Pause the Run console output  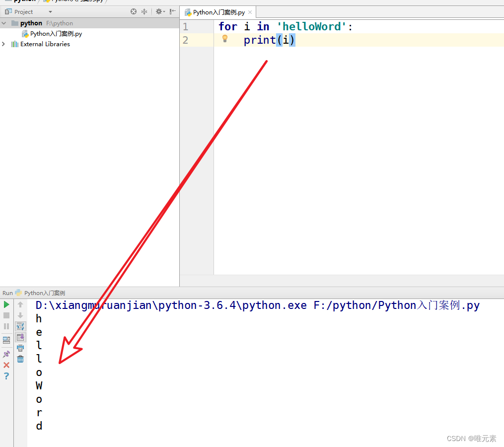click(x=6, y=326)
